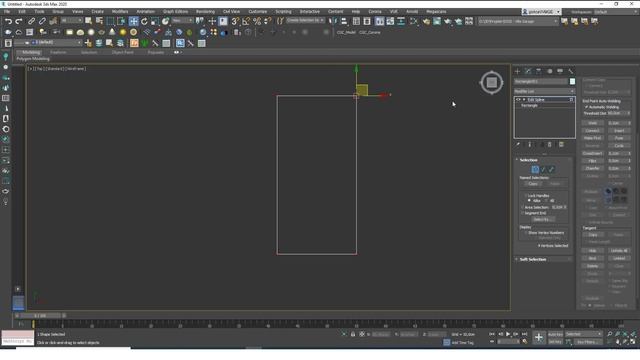Image resolution: width=640 pixels, height=360 pixels.
Task: Toggle the Segment End checkbox
Action: 522,213
